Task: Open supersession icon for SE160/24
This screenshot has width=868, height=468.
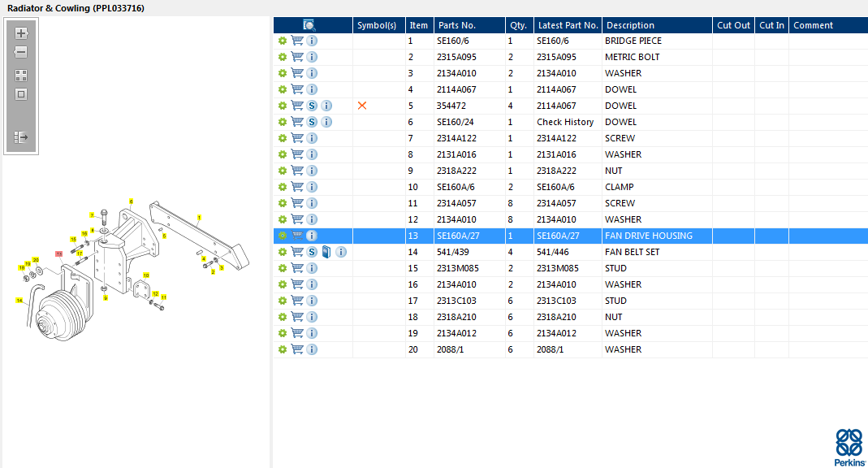Action: [x=313, y=122]
